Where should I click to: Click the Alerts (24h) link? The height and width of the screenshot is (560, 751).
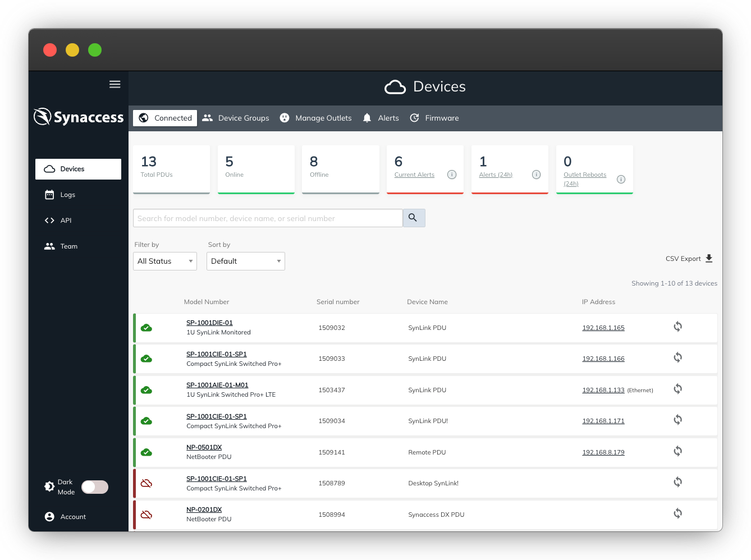tap(496, 175)
